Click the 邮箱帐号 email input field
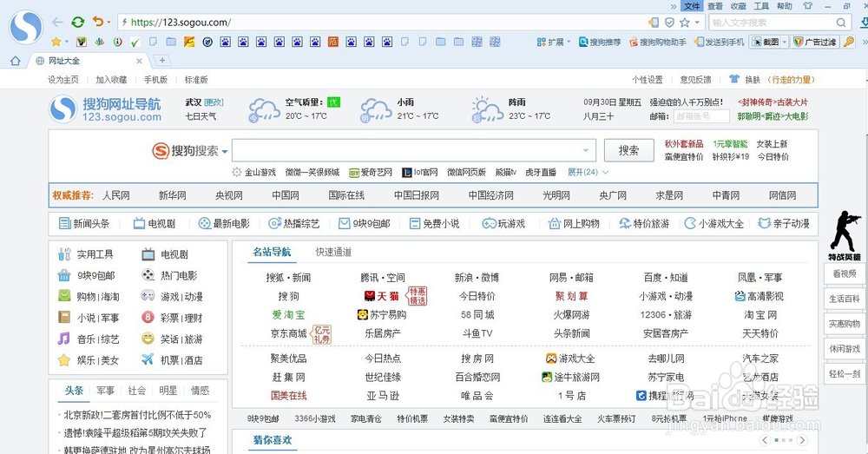This screenshot has width=868, height=454. click(701, 116)
